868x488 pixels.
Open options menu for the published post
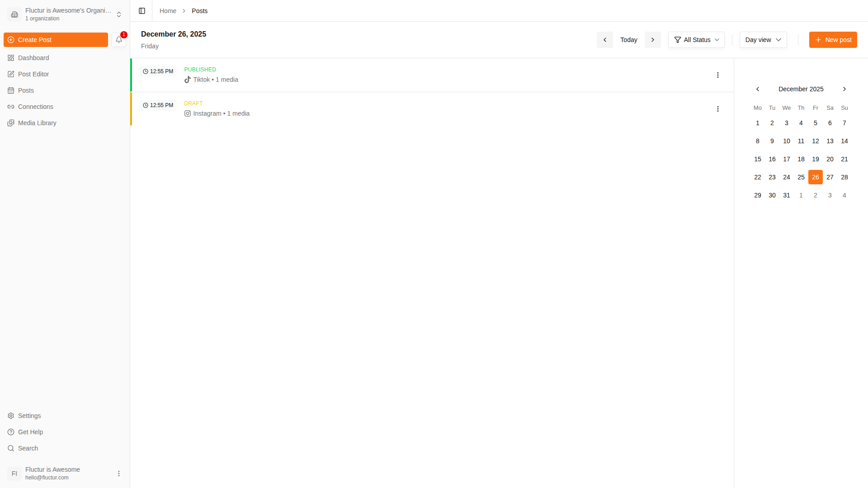coord(718,75)
